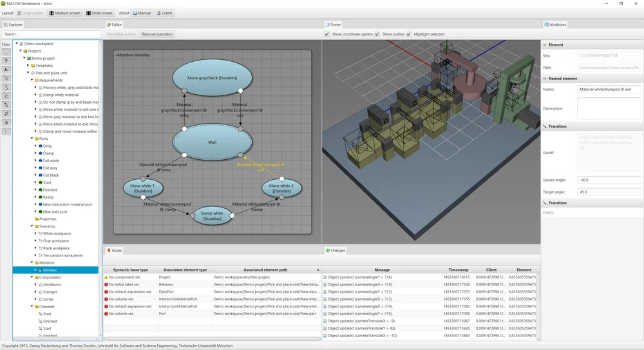Click the Demo project icon in tree
Image resolution: width=644 pixels, height=350 pixels.
click(x=29, y=59)
